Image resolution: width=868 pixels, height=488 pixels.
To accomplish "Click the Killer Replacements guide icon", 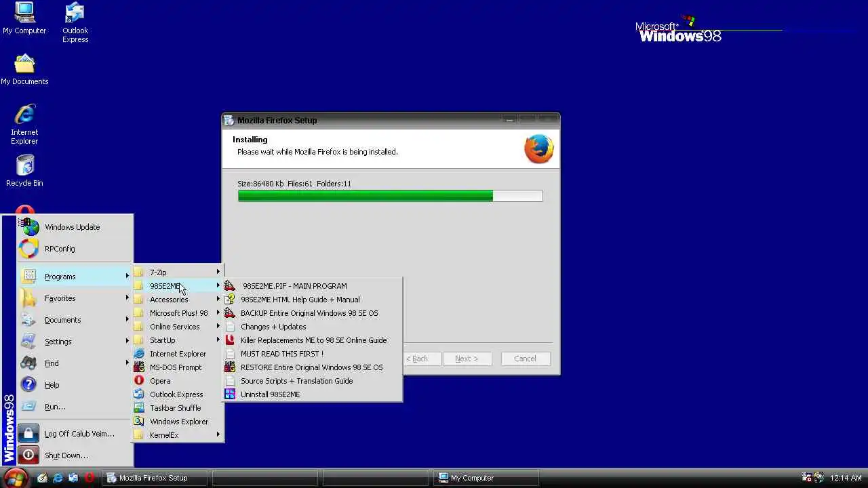I will (230, 340).
